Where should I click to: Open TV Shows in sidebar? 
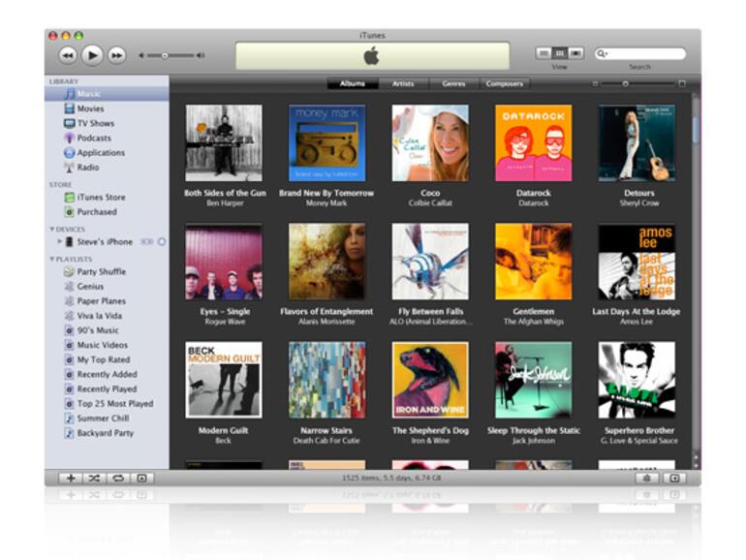tap(107, 123)
